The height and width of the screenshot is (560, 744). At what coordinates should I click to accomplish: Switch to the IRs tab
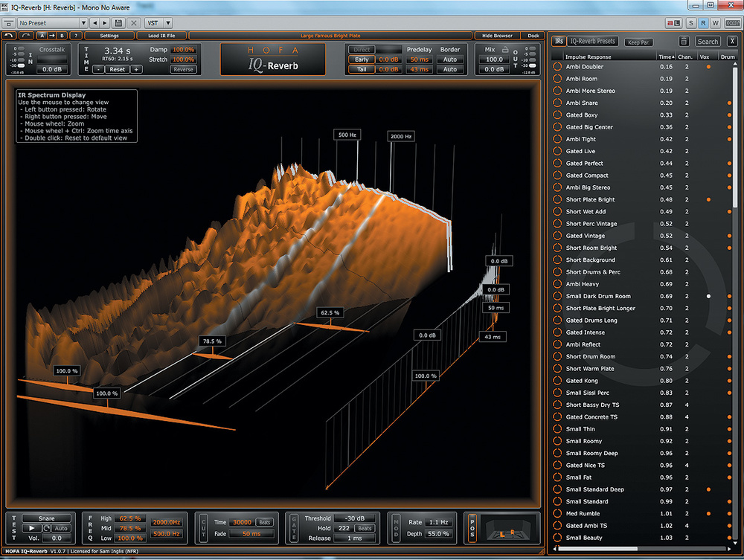[x=559, y=41]
